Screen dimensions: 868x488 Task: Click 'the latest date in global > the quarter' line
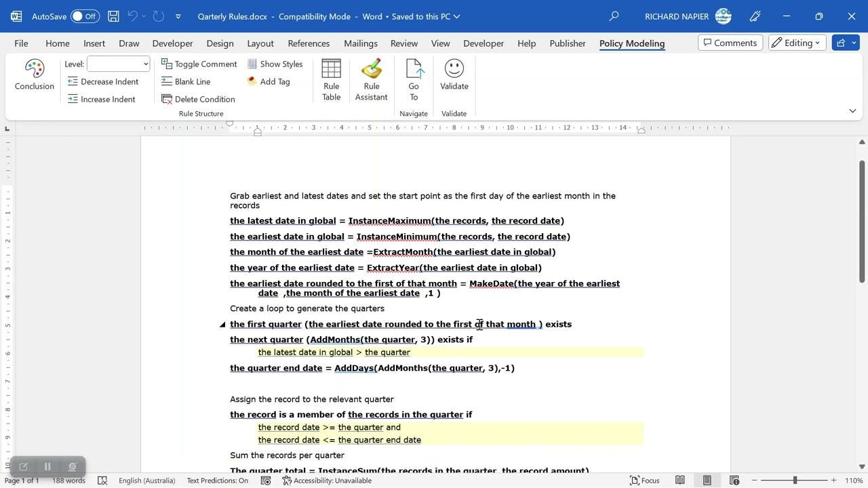click(334, 352)
